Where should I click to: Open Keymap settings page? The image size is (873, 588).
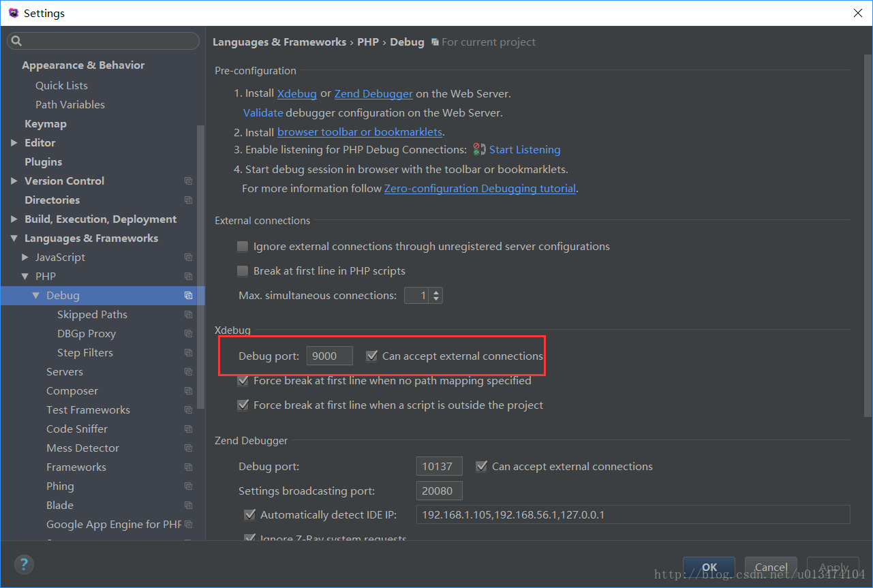[46, 124]
